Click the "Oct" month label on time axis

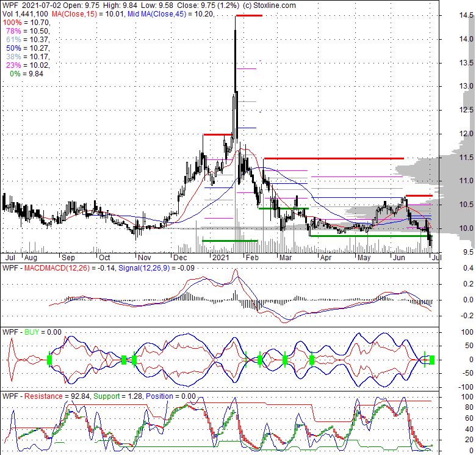pyautogui.click(x=104, y=258)
